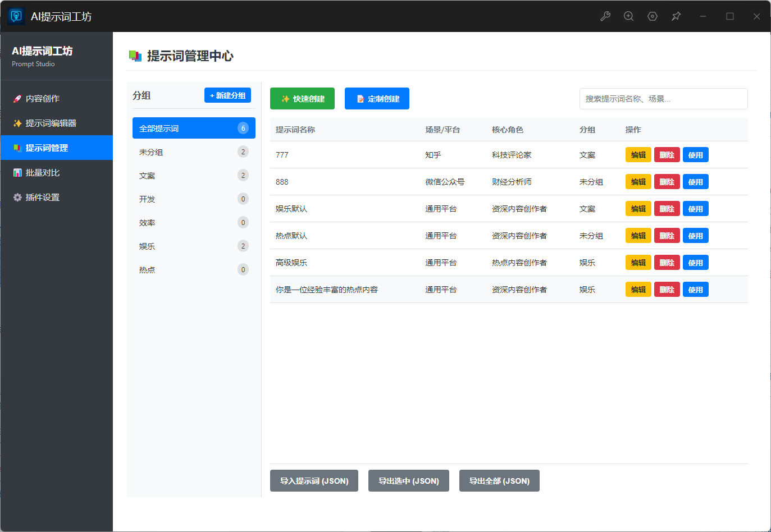Click 导出选中 (JSON) button
The height and width of the screenshot is (532, 771).
409,481
